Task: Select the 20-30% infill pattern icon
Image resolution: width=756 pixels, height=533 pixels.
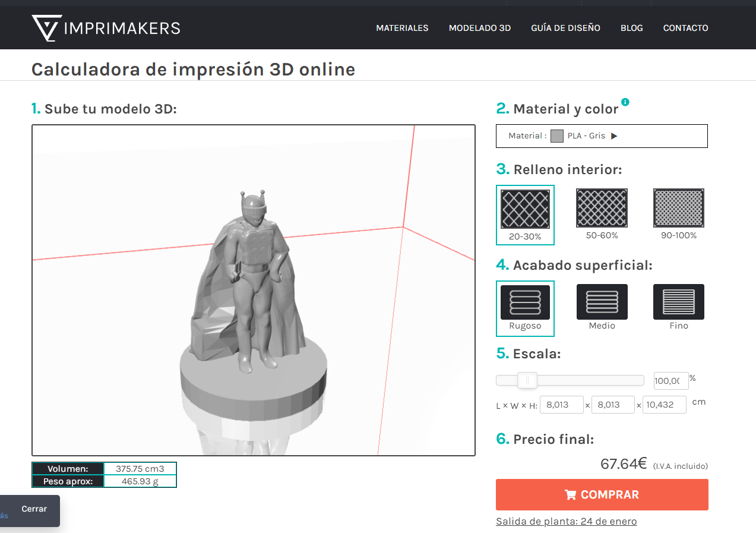Action: (525, 209)
